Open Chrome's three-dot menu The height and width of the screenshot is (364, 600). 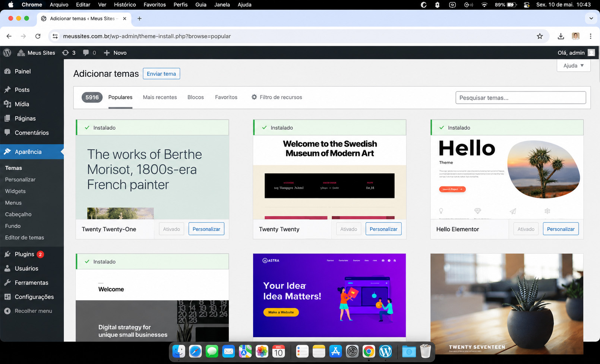tap(591, 36)
